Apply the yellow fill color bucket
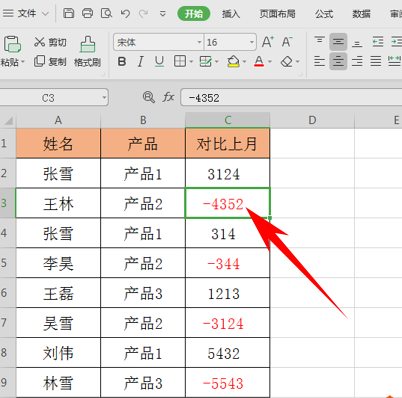The height and width of the screenshot is (398, 402). point(233,61)
